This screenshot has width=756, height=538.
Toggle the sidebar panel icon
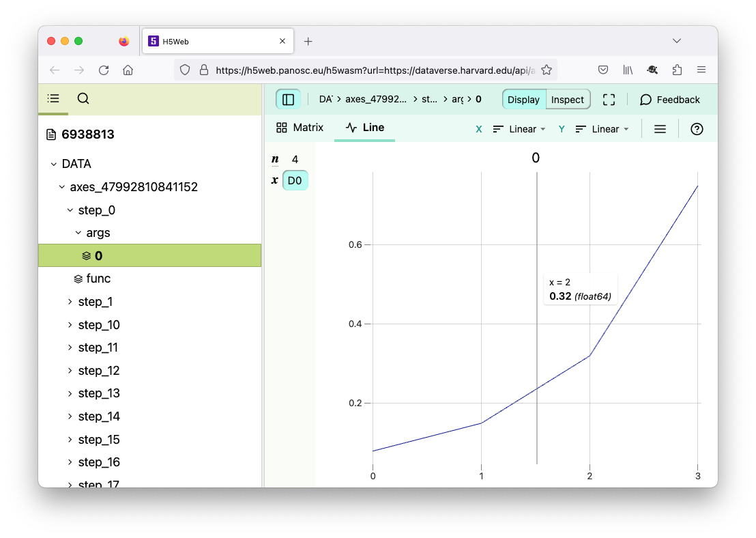pos(288,100)
